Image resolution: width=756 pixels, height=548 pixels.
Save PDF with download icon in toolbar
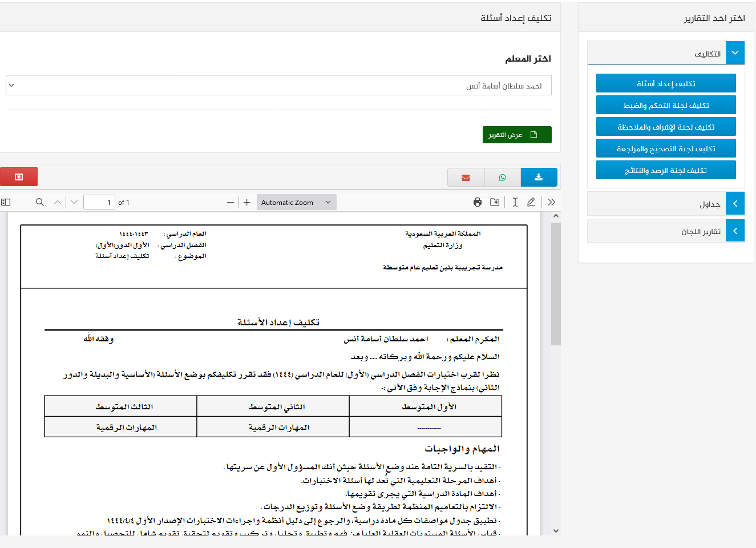[x=495, y=202]
